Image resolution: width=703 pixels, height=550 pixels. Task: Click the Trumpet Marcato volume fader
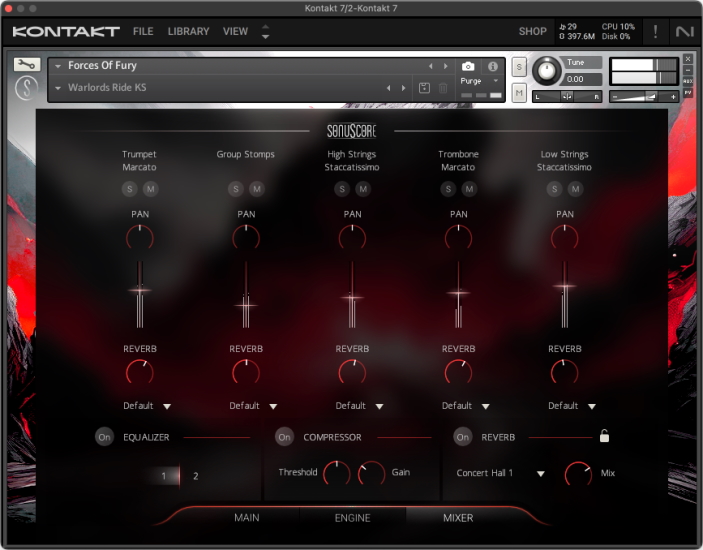coord(140,290)
